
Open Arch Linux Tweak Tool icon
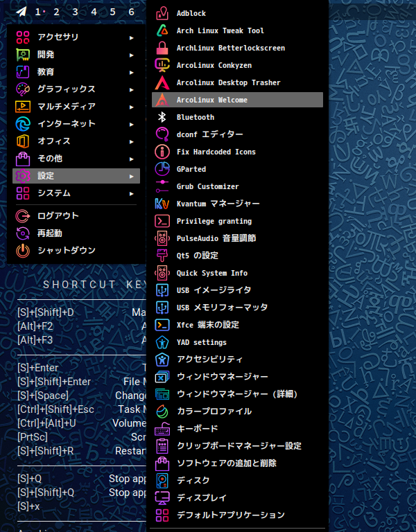(x=162, y=30)
